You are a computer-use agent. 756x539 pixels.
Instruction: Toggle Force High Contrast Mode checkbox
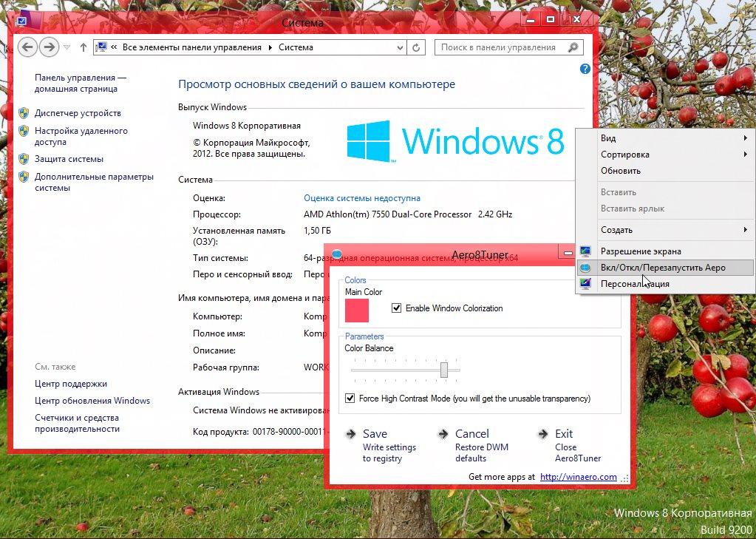[x=350, y=399]
